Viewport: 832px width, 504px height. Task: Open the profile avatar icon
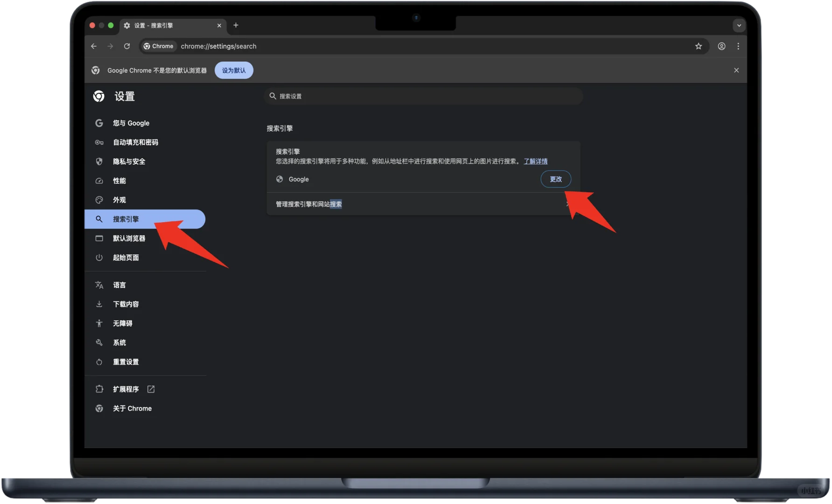721,46
